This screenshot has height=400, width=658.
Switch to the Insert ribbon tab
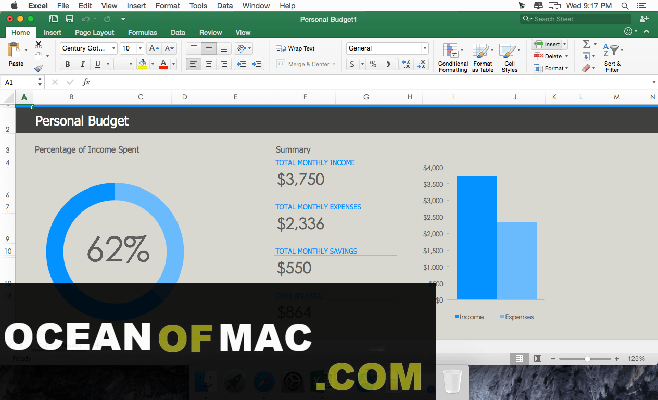click(52, 32)
